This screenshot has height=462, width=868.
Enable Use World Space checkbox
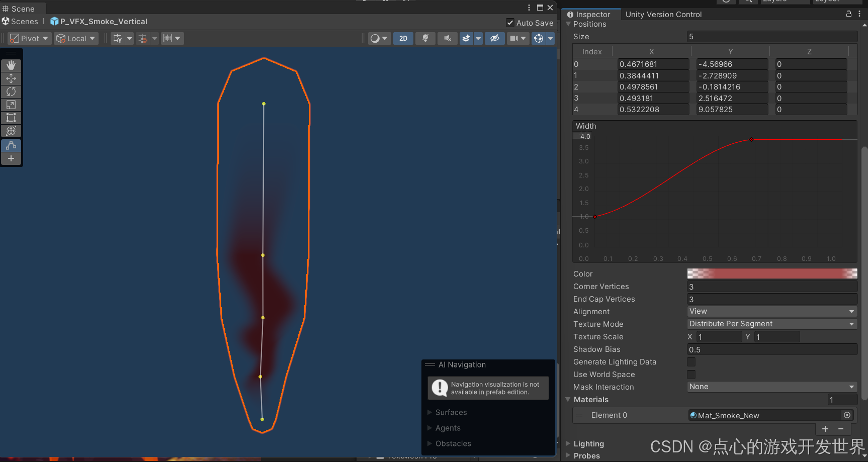(691, 375)
